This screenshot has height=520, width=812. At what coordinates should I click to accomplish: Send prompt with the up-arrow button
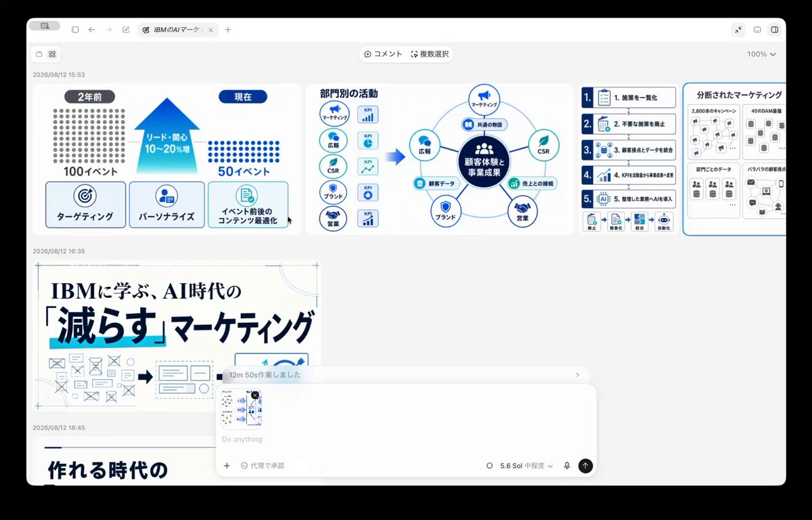coord(585,466)
